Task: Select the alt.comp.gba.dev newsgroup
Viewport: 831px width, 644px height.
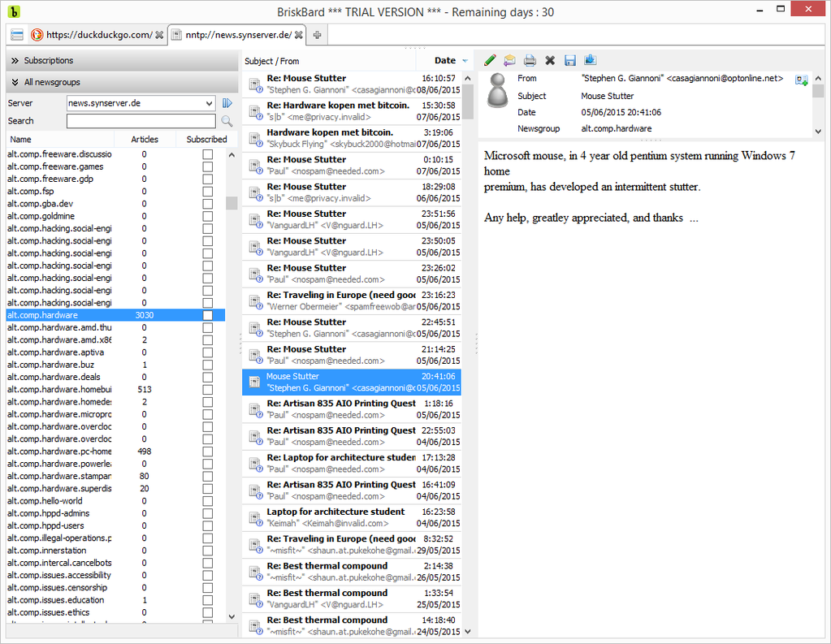Action: coord(115,204)
